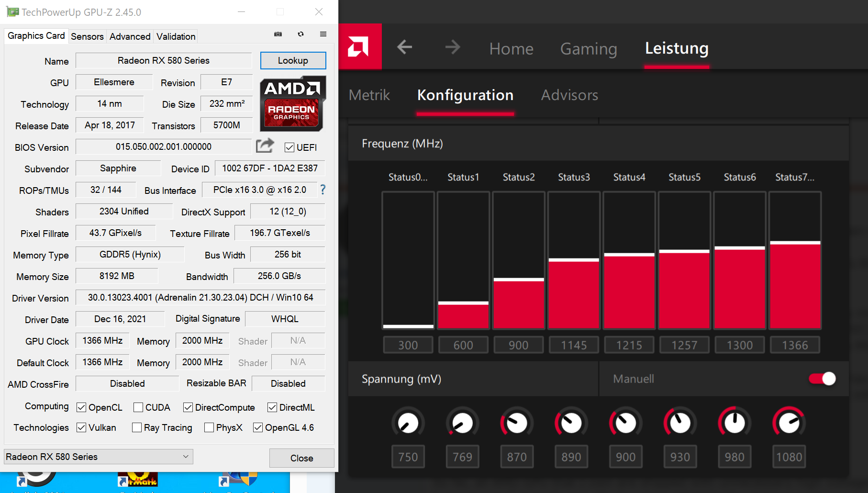Click the voltage knob above 890
Image resolution: width=868 pixels, height=493 pixels.
click(571, 423)
